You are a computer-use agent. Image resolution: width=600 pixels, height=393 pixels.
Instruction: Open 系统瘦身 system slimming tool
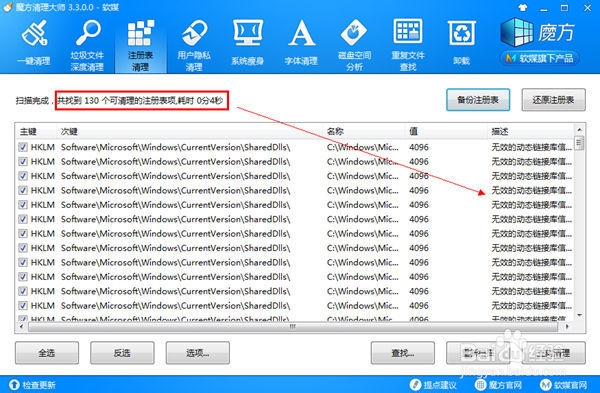click(x=248, y=43)
